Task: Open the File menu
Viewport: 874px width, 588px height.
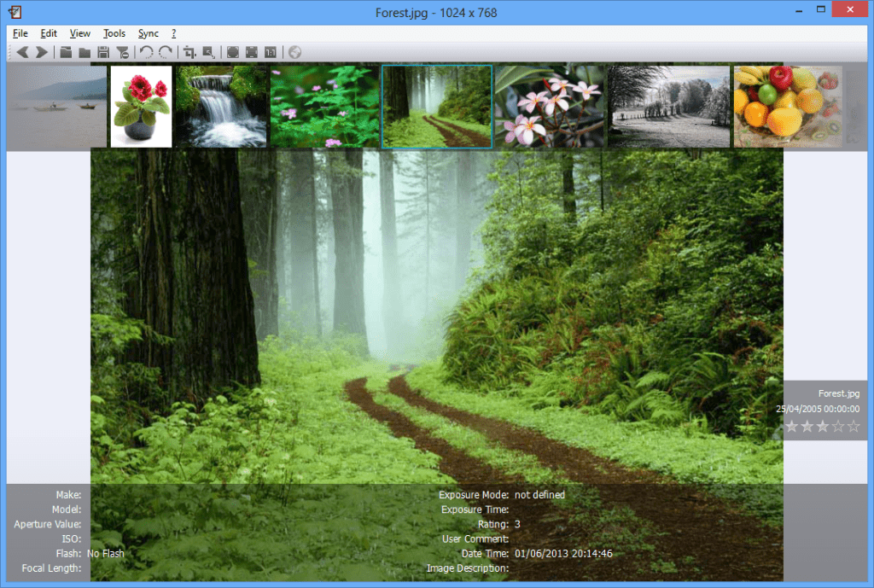Action: [x=20, y=33]
